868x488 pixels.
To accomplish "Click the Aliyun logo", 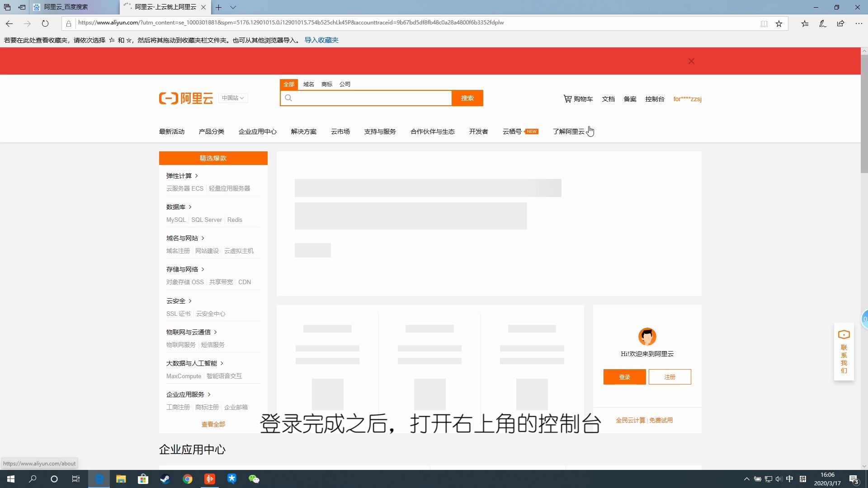I will point(186,98).
